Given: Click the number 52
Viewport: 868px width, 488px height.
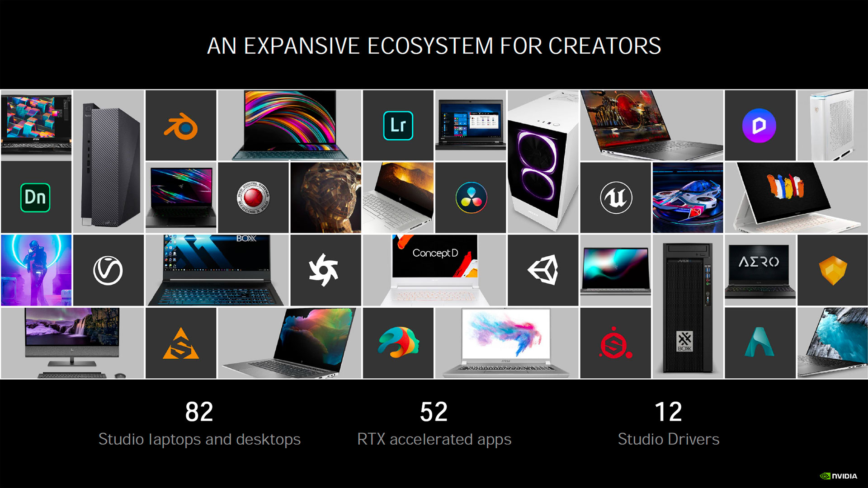Looking at the screenshot, I should click(x=434, y=412).
